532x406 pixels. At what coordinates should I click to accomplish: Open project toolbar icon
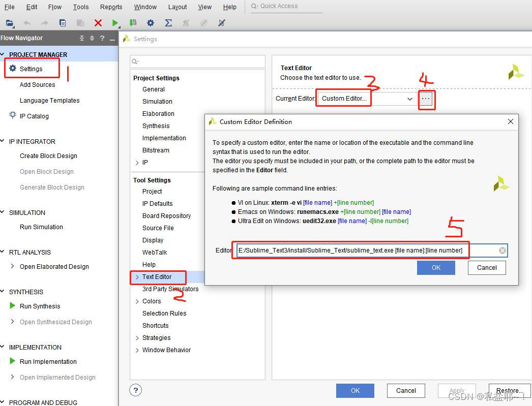[x=10, y=23]
